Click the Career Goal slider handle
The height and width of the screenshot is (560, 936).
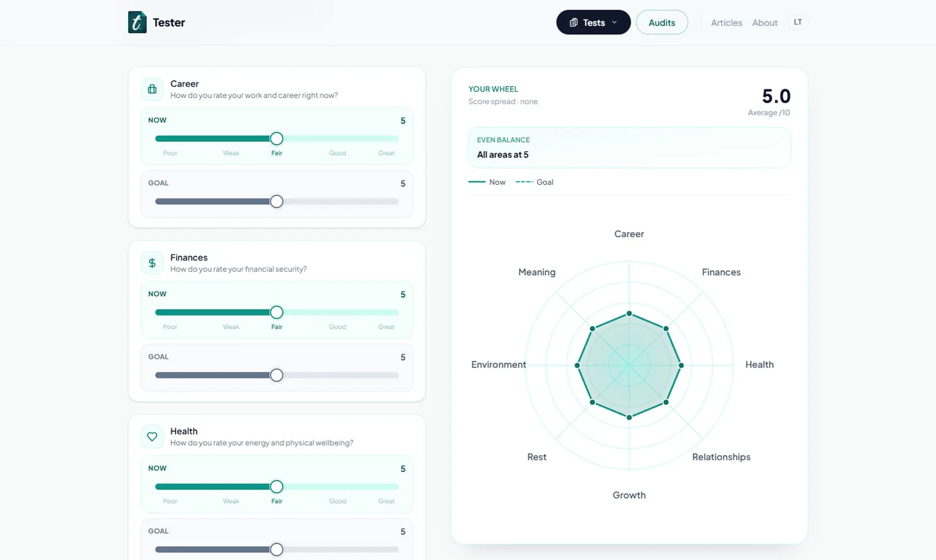[x=277, y=201]
